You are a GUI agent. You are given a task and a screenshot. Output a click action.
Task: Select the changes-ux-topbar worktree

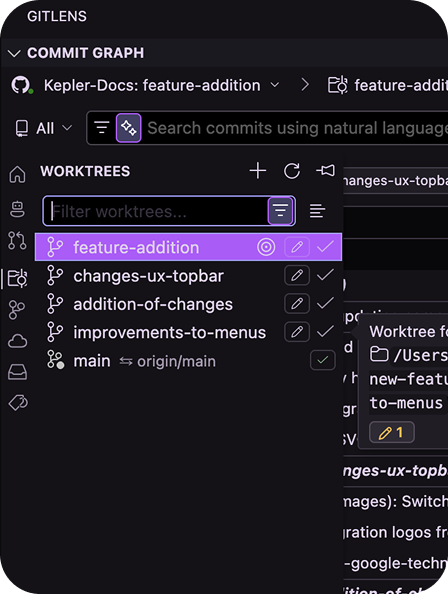(148, 276)
